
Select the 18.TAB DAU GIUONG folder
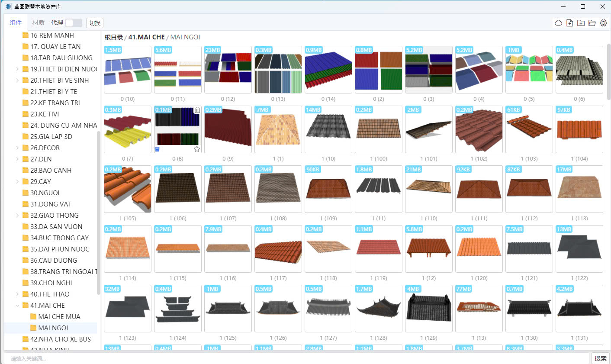coord(61,58)
